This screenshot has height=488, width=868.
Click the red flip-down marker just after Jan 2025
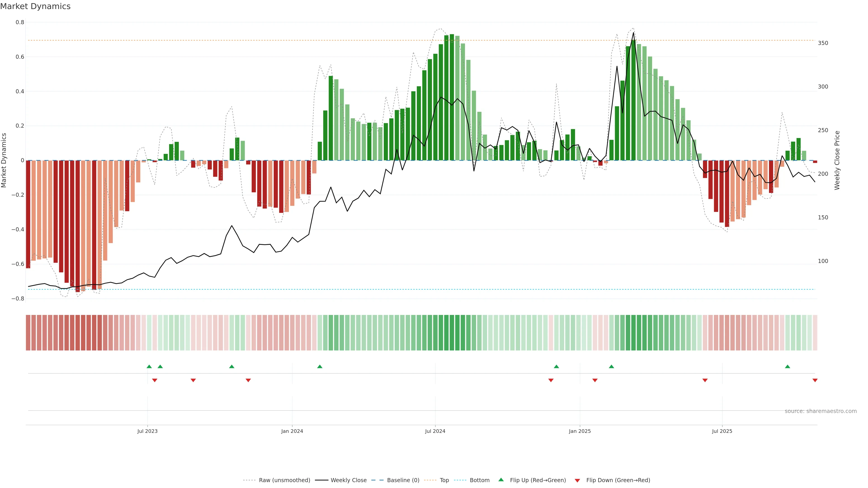[x=595, y=380]
